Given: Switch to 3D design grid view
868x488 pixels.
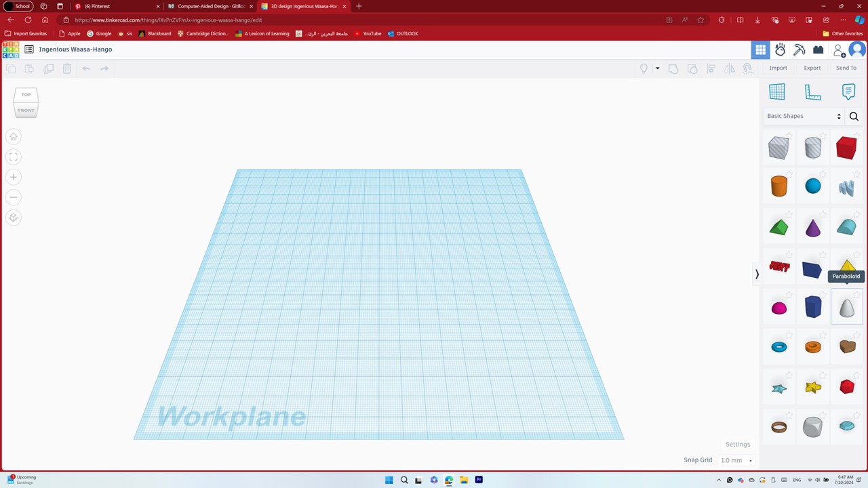Looking at the screenshot, I should (x=760, y=49).
